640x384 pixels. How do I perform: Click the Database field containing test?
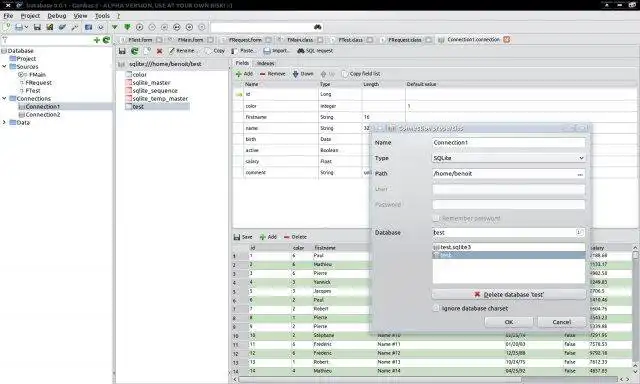coord(509,233)
